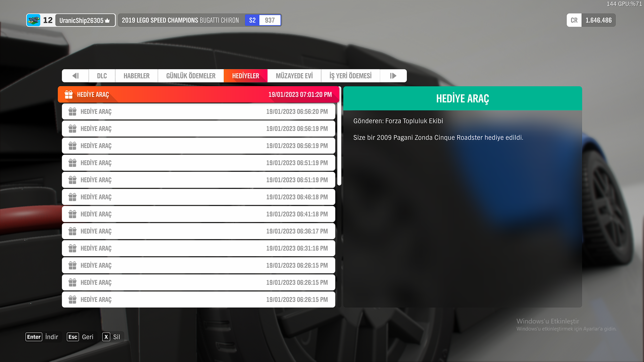Click the gift icon on the 06:41:18 PM row

click(x=72, y=214)
